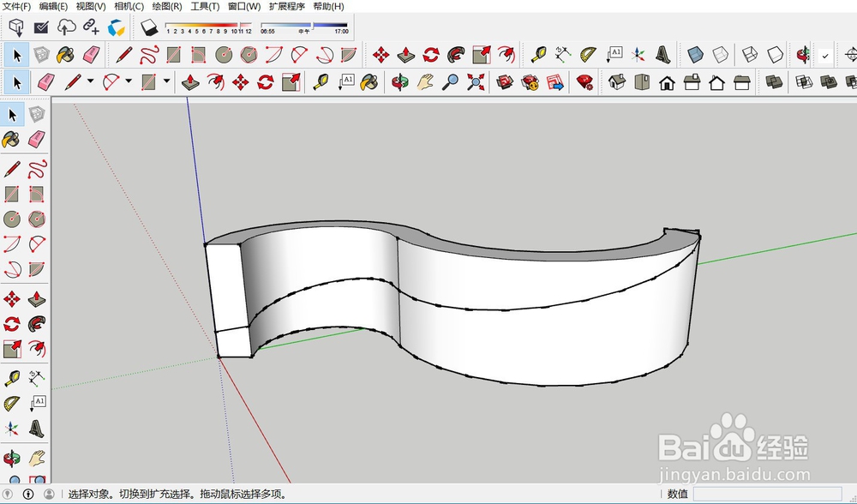The width and height of the screenshot is (857, 504).
Task: Click the Send to LayOut icon
Action: pos(555,82)
